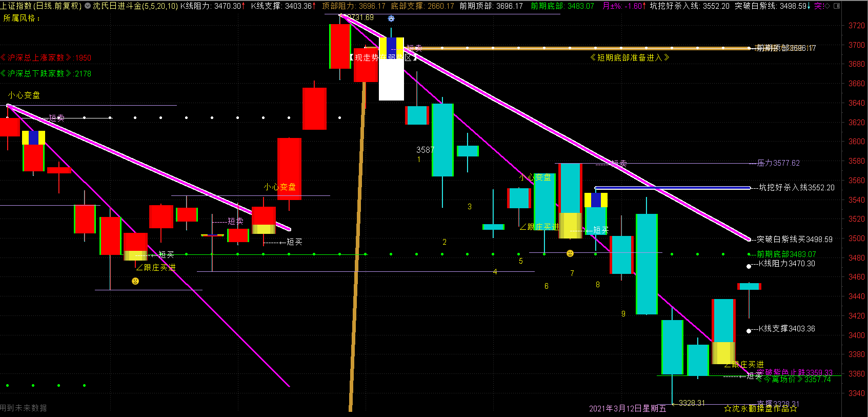Click 沪深总上涨家数:1950 statistic
Viewport: 868px width, 417px height.
coord(46,57)
